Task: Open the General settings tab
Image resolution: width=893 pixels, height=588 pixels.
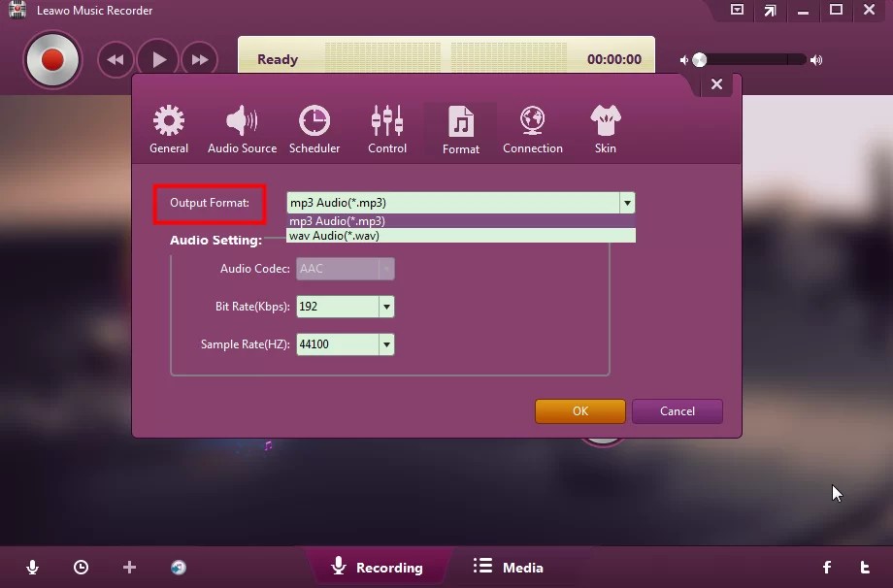Action: [169, 130]
